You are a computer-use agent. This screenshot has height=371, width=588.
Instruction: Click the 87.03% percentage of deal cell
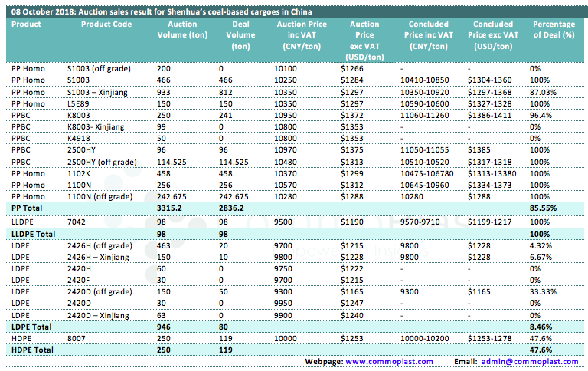click(x=543, y=91)
